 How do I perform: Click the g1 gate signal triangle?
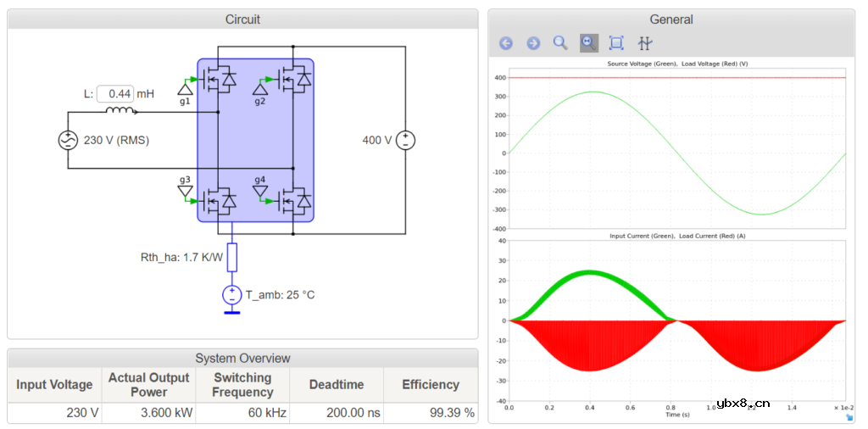click(185, 86)
